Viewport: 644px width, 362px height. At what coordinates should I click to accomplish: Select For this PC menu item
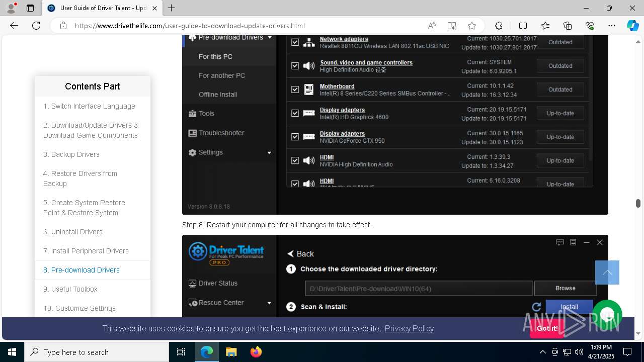[215, 56]
